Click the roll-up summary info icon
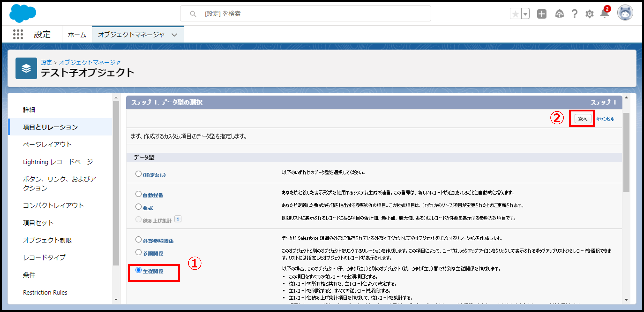This screenshot has height=312, width=644. click(178, 219)
